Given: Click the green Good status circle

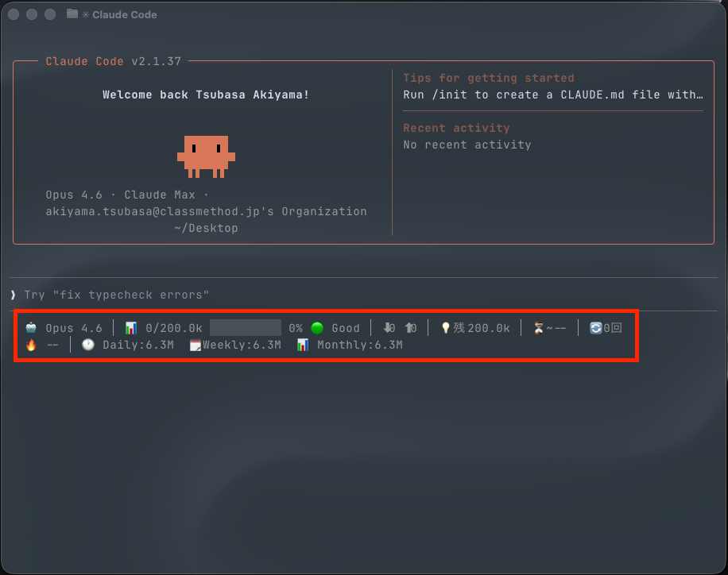Looking at the screenshot, I should (317, 328).
